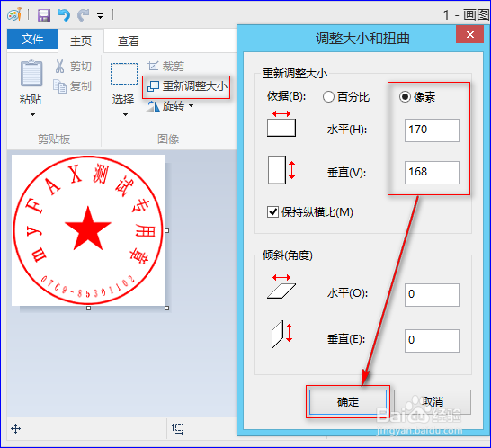Expand the 旋转 dropdown arrow

point(191,106)
